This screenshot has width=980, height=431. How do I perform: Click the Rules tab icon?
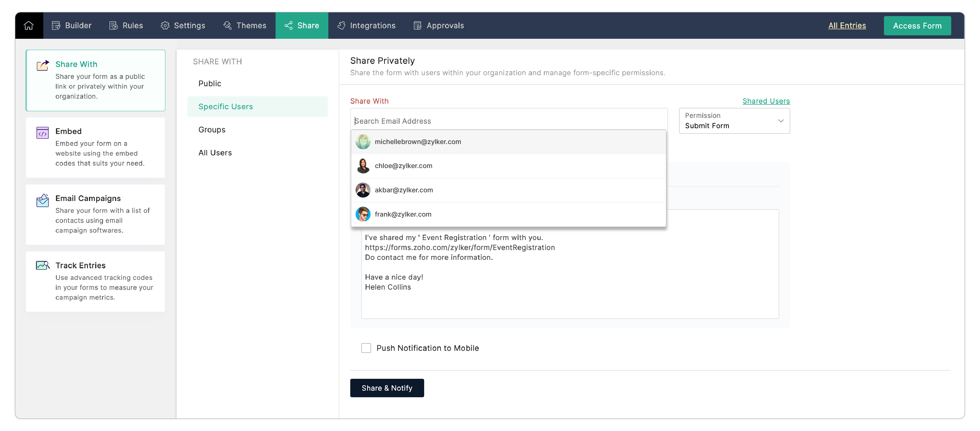click(113, 26)
